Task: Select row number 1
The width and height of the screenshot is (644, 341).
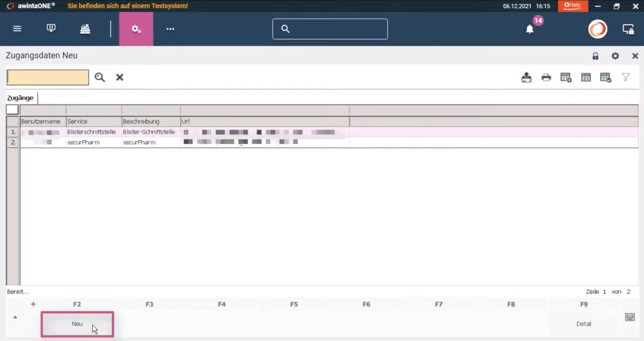Action: coord(13,132)
